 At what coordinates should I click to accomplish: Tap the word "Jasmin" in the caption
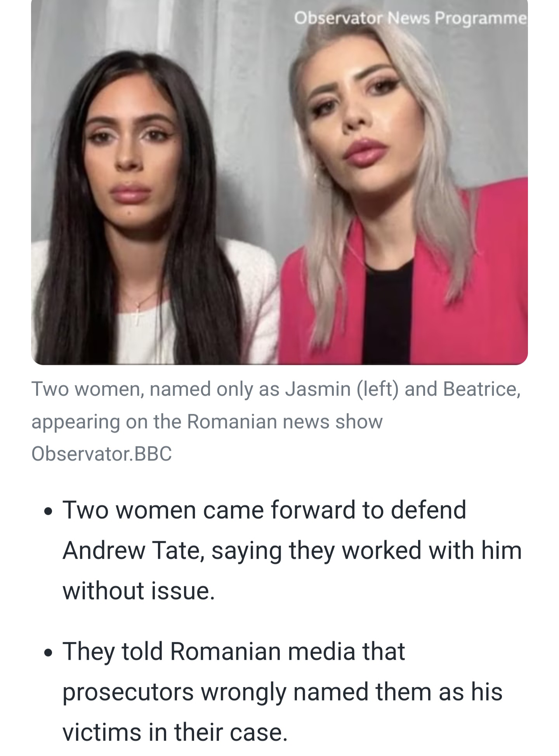click(318, 389)
